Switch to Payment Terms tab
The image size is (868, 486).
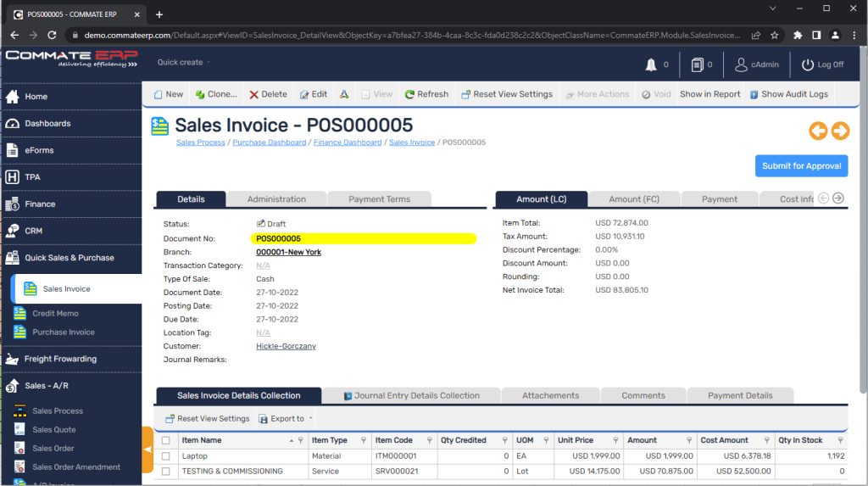click(x=379, y=199)
